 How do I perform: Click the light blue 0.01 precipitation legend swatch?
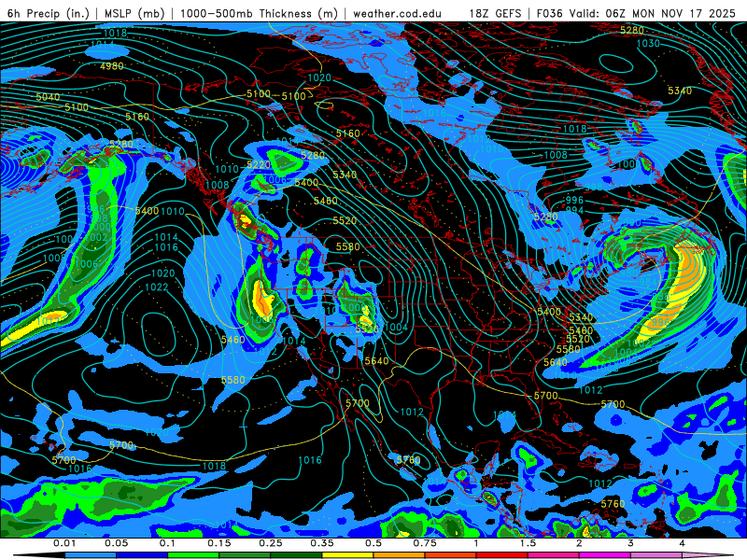(x=91, y=555)
